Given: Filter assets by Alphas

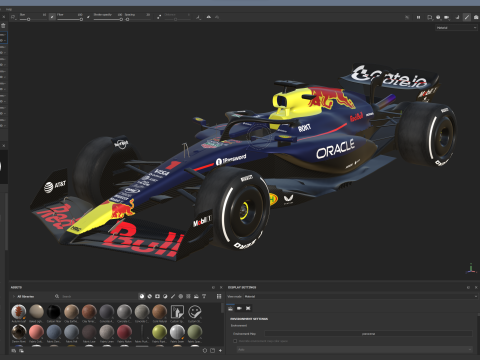Looking at the screenshot, I should (x=181, y=296).
